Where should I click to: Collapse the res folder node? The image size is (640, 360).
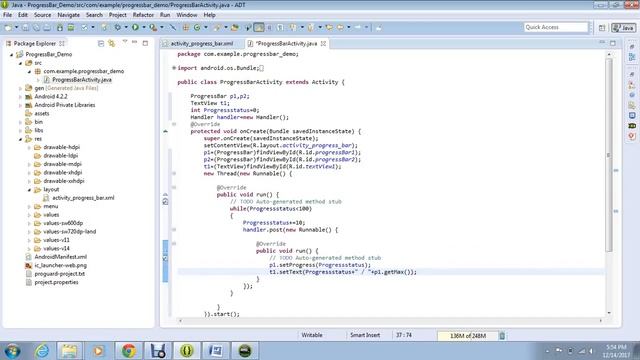(20, 139)
